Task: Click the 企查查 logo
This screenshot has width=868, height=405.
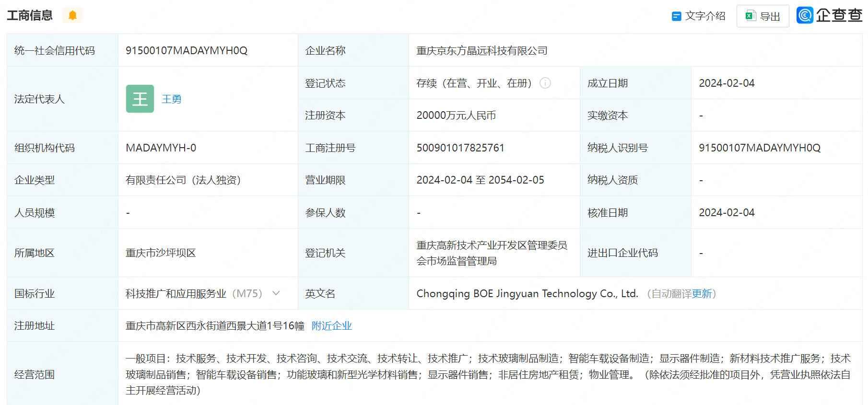Action: click(x=829, y=15)
